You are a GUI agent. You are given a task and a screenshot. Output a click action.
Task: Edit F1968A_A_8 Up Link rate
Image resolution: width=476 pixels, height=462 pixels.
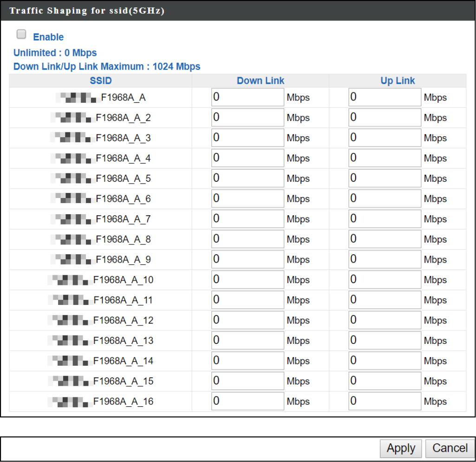tap(385, 239)
